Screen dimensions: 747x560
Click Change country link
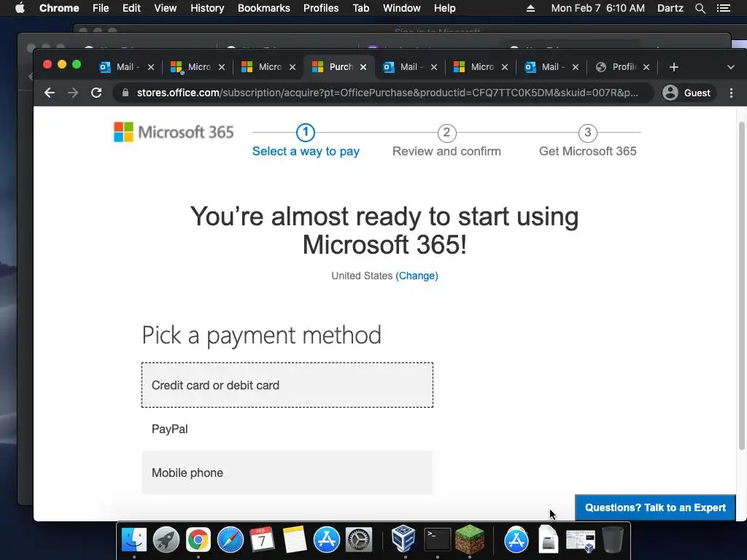[417, 276]
